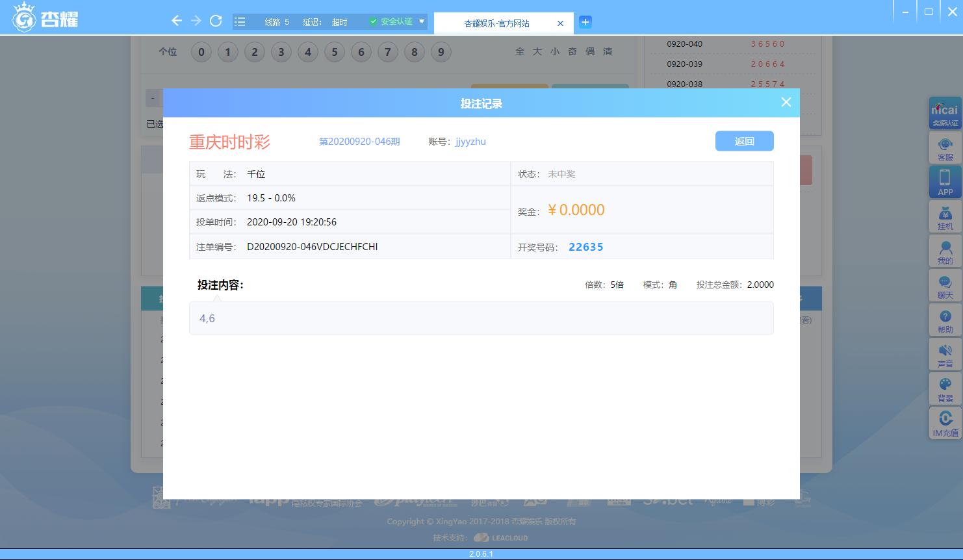This screenshot has width=963, height=560.
Task: Click the winning number 22635
Action: (x=586, y=247)
